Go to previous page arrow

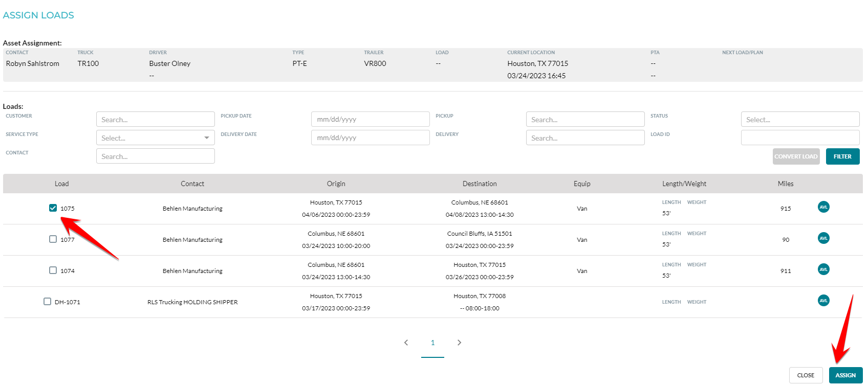(406, 343)
